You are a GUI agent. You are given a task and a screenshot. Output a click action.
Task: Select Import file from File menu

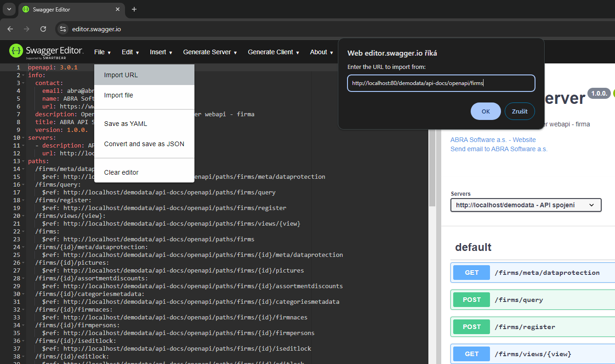[x=119, y=95]
